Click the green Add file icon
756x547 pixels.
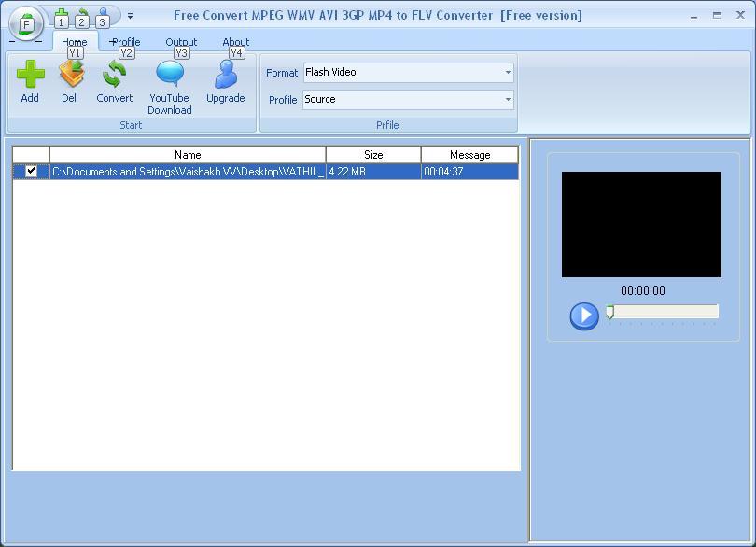(x=31, y=75)
